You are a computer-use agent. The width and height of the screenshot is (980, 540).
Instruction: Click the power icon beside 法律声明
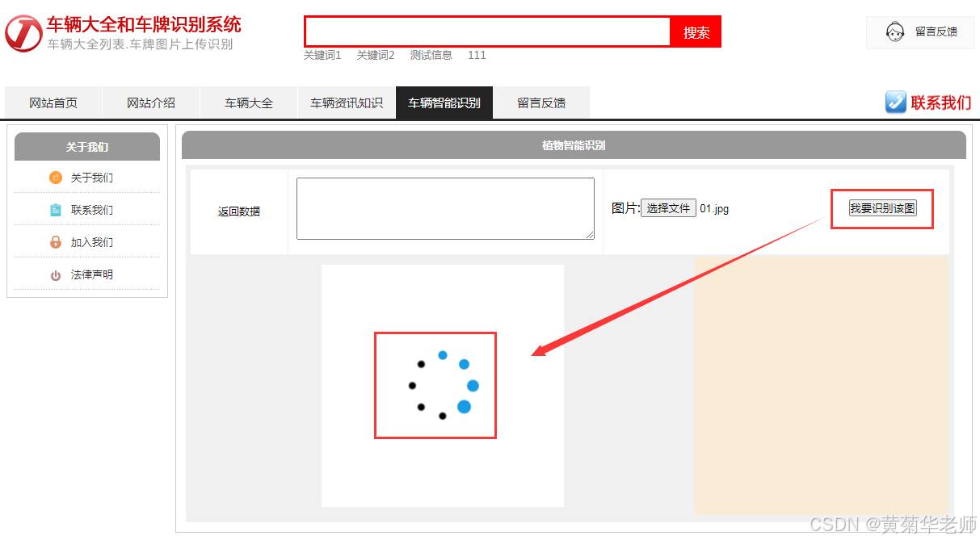pyautogui.click(x=56, y=275)
